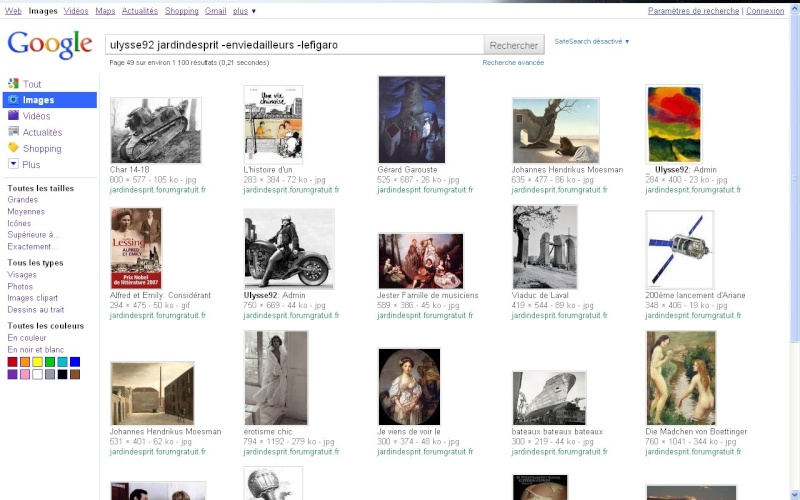The height and width of the screenshot is (500, 800).
Task: Open the Vidéos sidebar icon
Action: 13,115
